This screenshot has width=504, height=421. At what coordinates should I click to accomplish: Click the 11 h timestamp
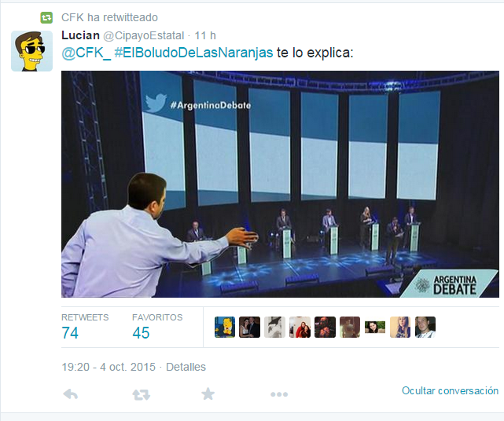coord(205,35)
